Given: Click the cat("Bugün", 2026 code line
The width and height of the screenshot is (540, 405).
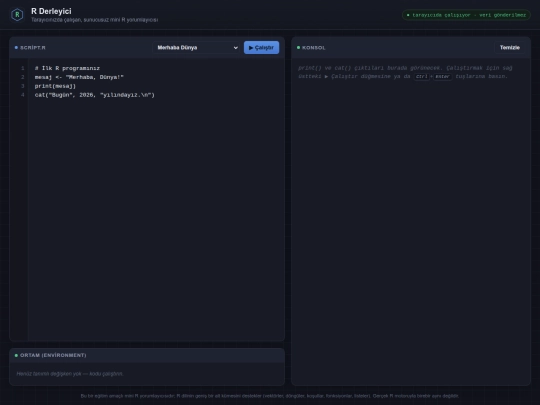Looking at the screenshot, I should point(95,95).
